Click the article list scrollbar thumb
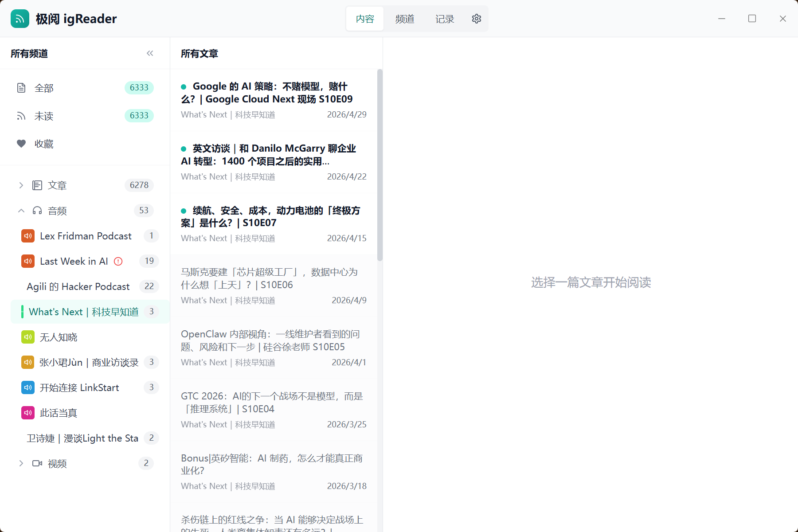 pyautogui.click(x=380, y=165)
